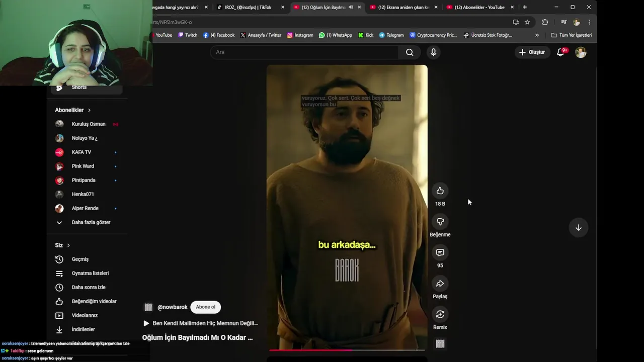This screenshot has height=362, width=644.
Task: Switch to hangi yayıncı alır tab
Action: (180, 7)
